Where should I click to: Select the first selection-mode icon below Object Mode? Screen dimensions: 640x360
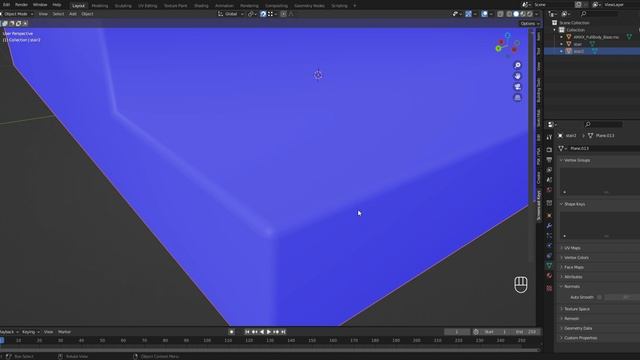pos(5,24)
